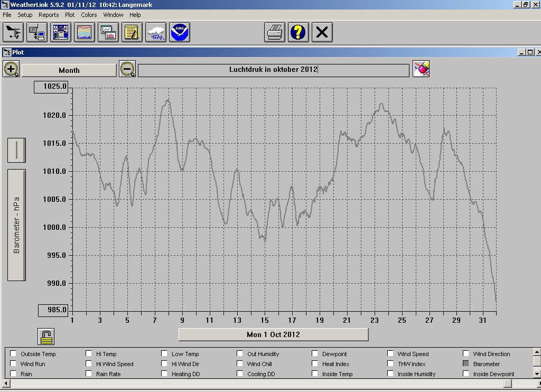Check the Low Temp checkbox
Image resolution: width=541 pixels, height=392 pixels.
click(x=164, y=353)
